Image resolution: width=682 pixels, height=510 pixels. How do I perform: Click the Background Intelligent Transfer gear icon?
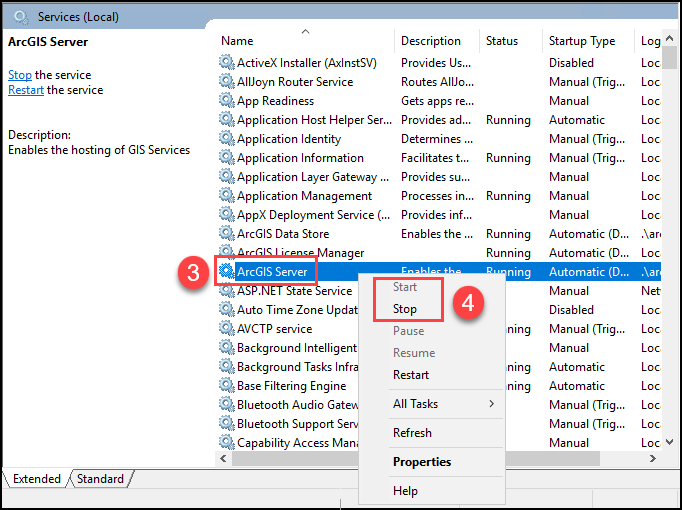tap(226, 347)
